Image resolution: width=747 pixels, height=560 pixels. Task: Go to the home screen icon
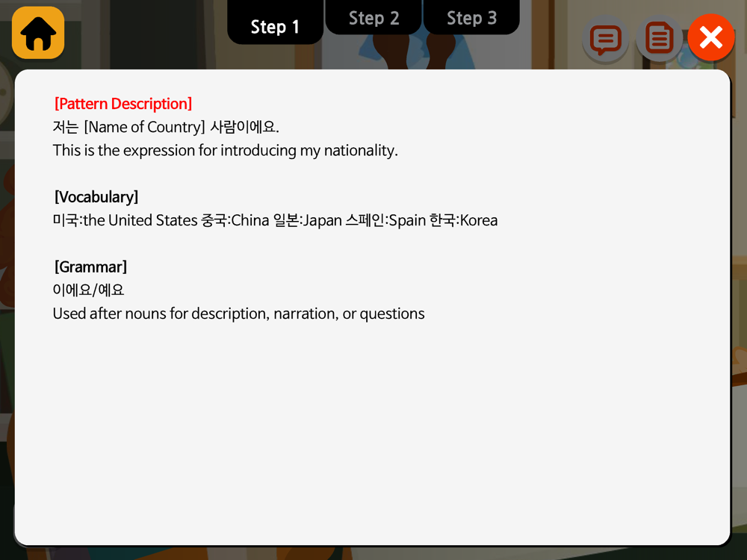click(38, 33)
